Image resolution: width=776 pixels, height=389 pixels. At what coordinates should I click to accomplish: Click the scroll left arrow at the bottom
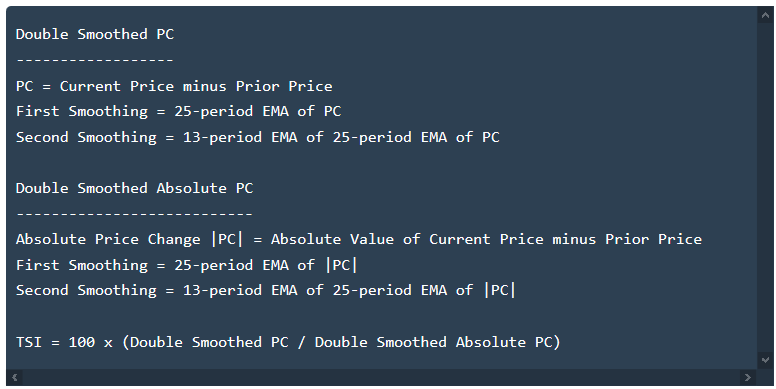[14, 378]
